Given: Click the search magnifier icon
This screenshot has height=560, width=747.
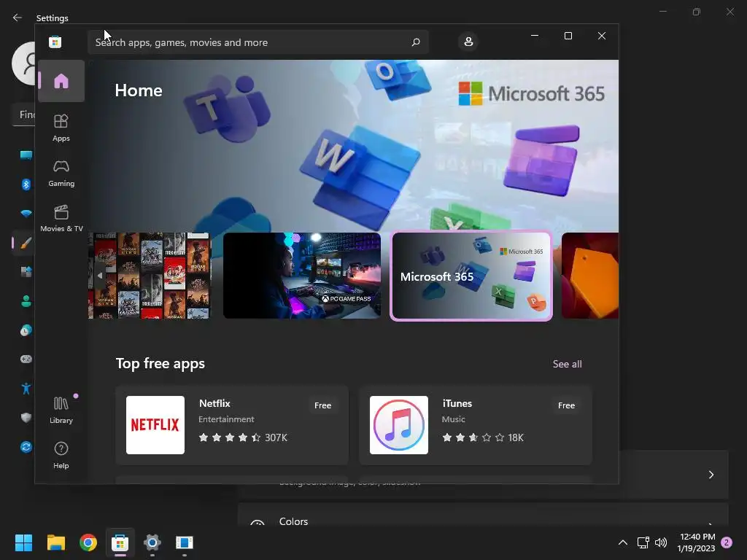Looking at the screenshot, I should 415,42.
